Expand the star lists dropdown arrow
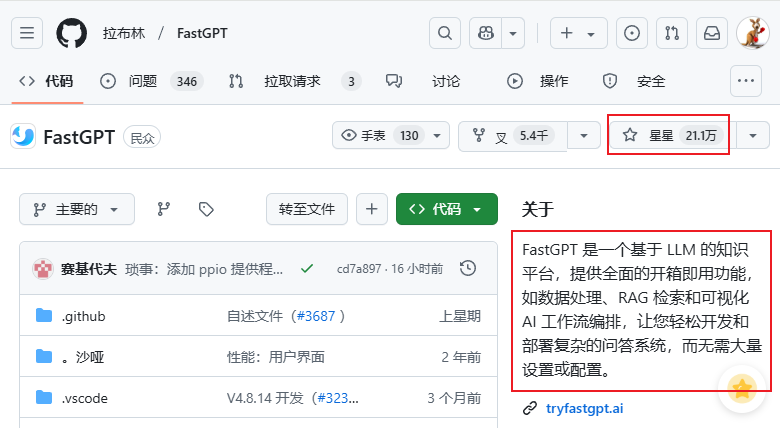 pos(753,135)
